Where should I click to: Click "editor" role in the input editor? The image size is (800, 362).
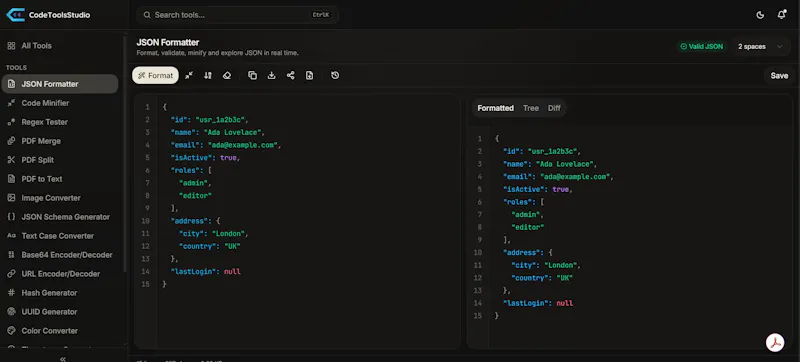(x=195, y=196)
